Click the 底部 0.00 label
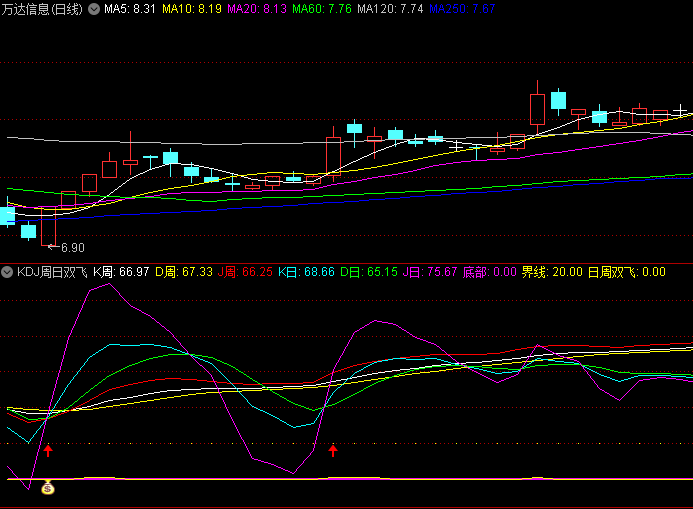 (x=490, y=271)
